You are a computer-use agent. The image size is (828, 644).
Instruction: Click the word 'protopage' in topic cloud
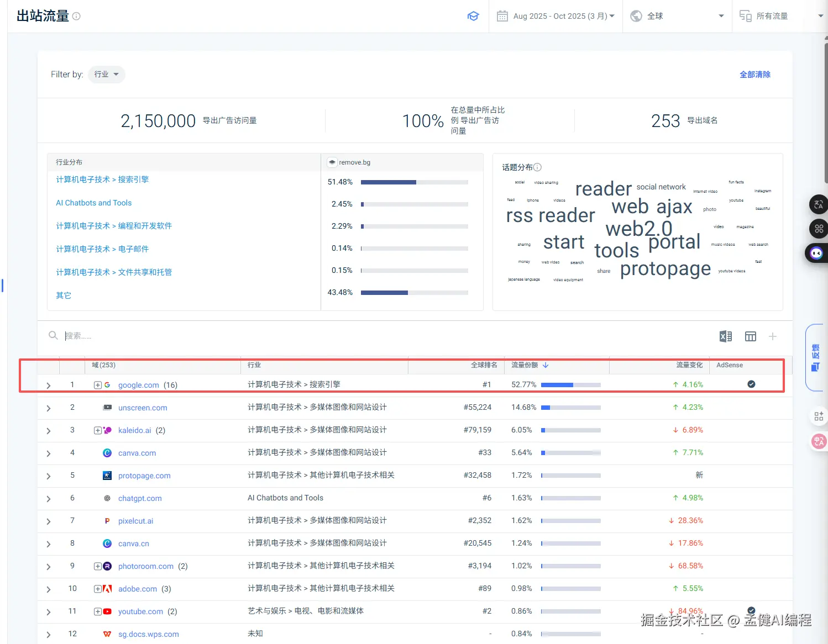pyautogui.click(x=665, y=269)
